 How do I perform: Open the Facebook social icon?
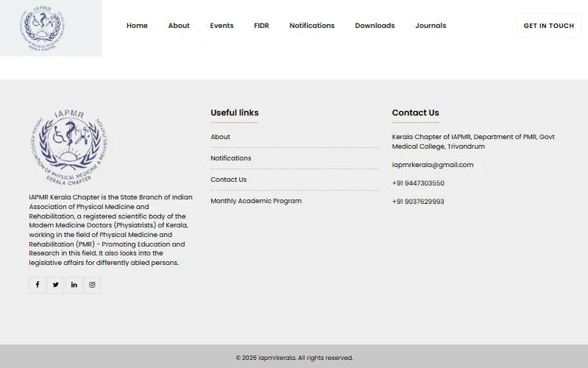pos(37,285)
